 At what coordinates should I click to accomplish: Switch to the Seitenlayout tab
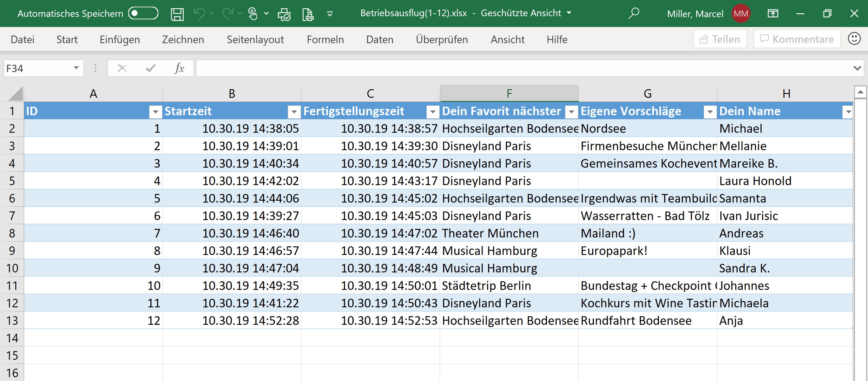(x=255, y=39)
